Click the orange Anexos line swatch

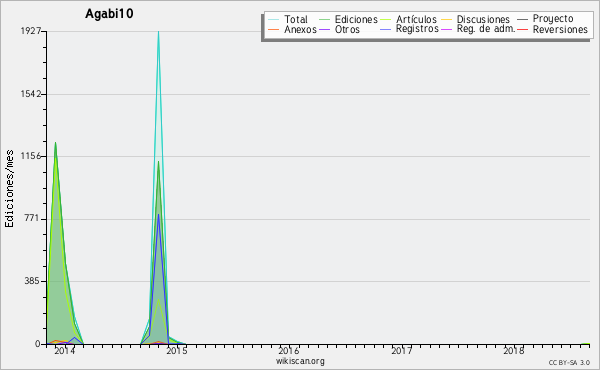point(274,29)
